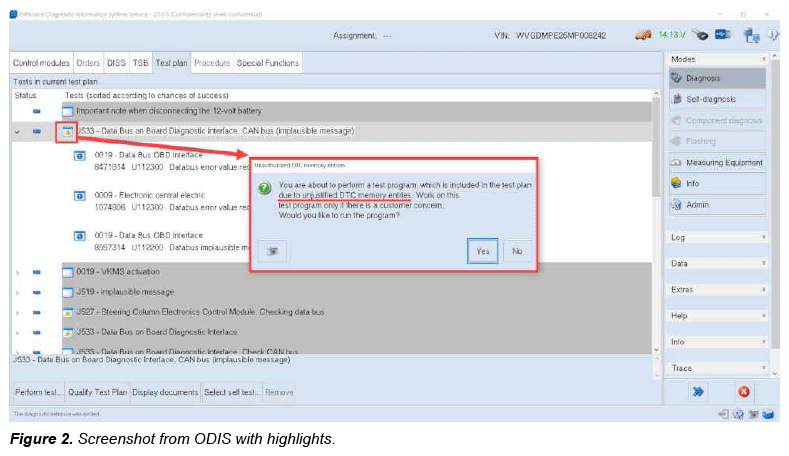Image resolution: width=789 pixels, height=456 pixels.
Task: Toggle the Important note 12-volt battery test box
Action: pyautogui.click(x=68, y=109)
